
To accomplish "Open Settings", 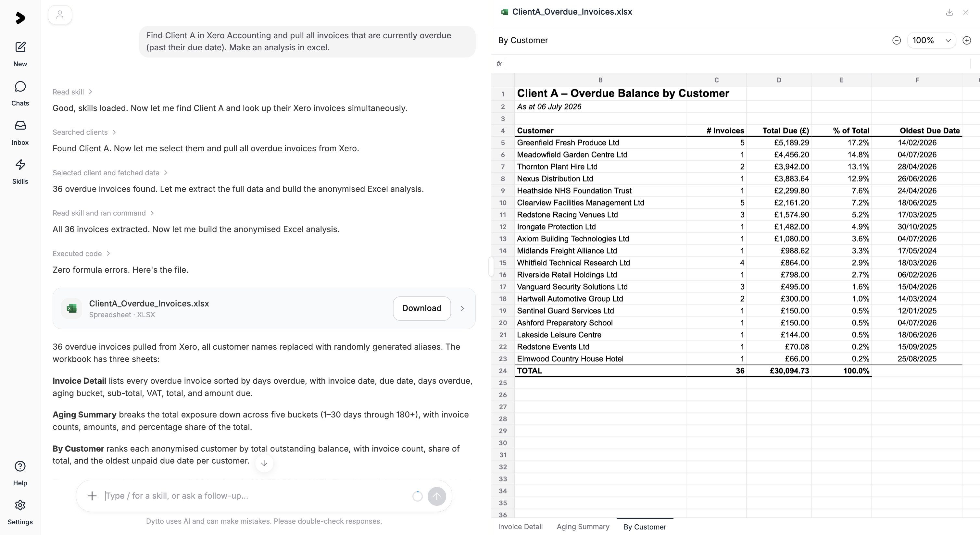I will pos(20,512).
